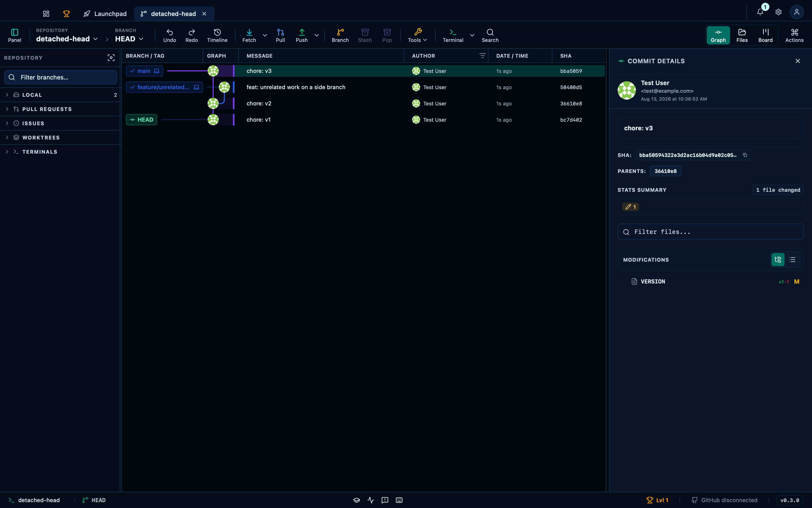
Task: Open the Actions command palette
Action: tap(794, 35)
